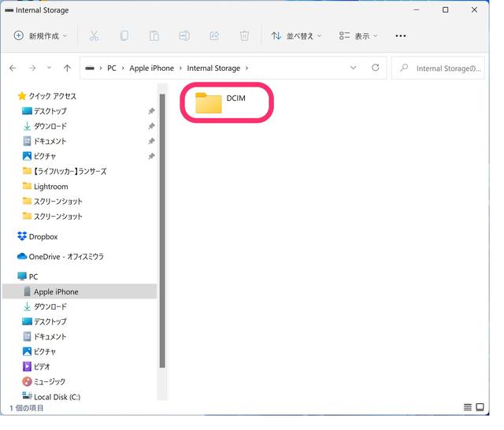The width and height of the screenshot is (504, 430).
Task: Go up one folder level arrow
Action: 67,69
